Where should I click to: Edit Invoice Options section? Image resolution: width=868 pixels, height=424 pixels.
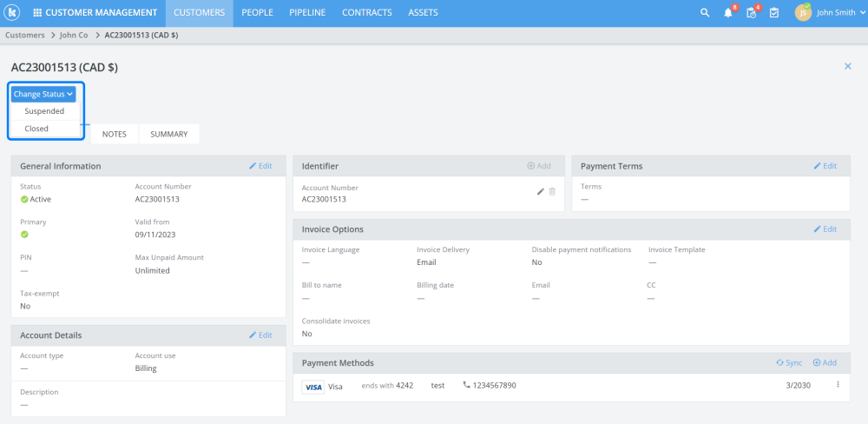pos(825,229)
